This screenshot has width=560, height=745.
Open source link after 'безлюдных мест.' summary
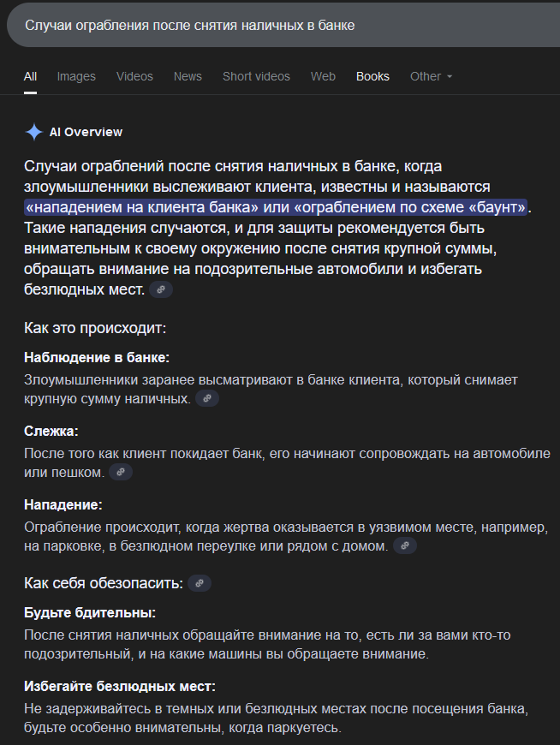coord(161,289)
